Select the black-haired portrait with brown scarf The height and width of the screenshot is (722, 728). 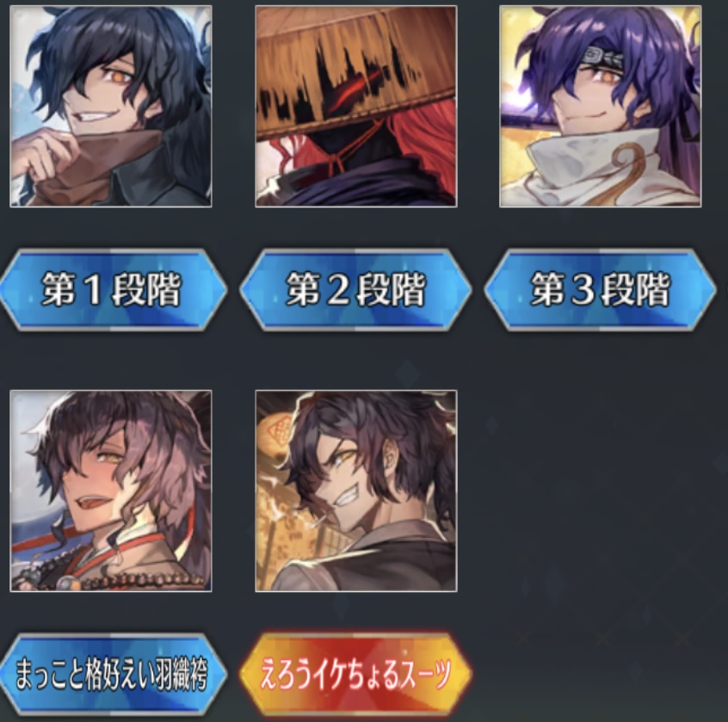pyautogui.click(x=111, y=107)
